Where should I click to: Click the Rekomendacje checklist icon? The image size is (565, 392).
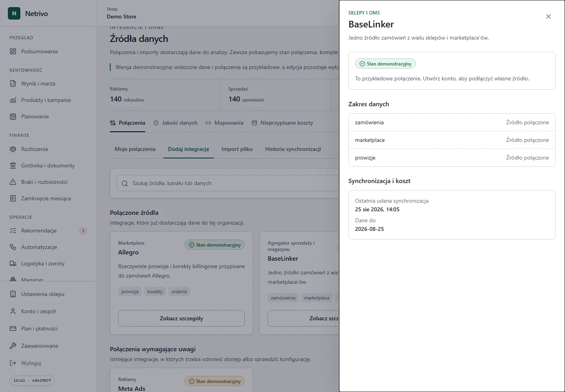[13, 230]
